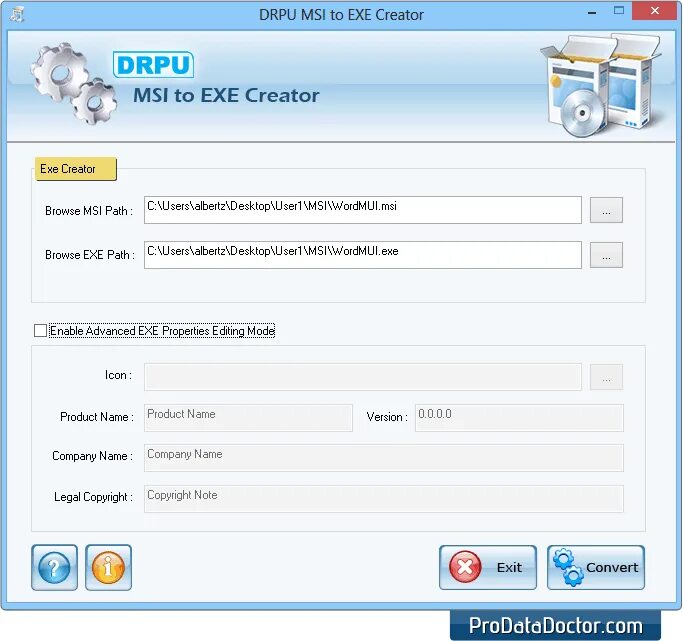683x641 pixels.
Task: Close the DRPU MSI to EXE Creator window
Action: [655, 11]
